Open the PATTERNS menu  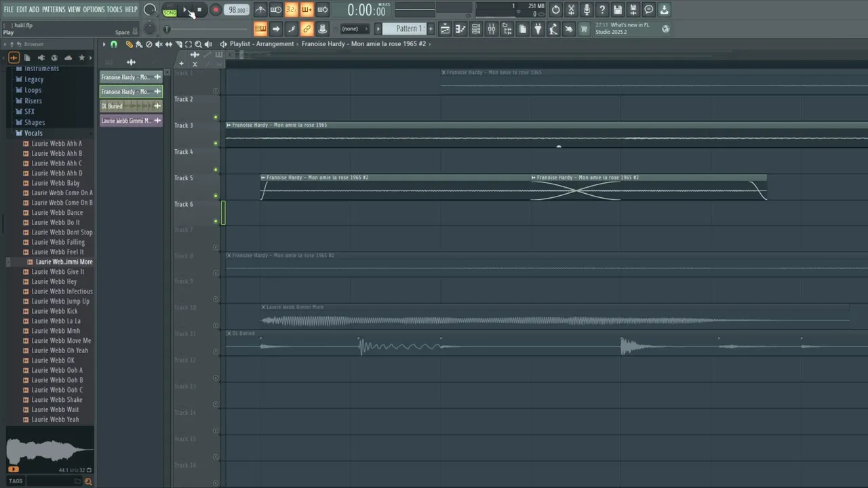pos(54,9)
